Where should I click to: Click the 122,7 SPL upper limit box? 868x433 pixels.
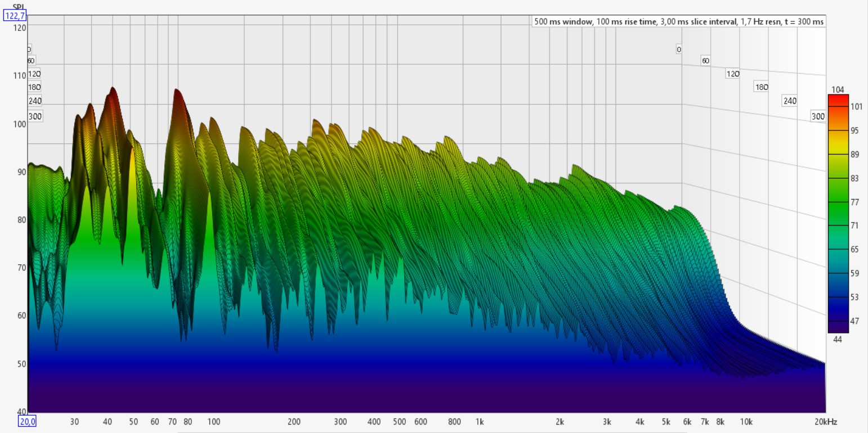tap(15, 16)
